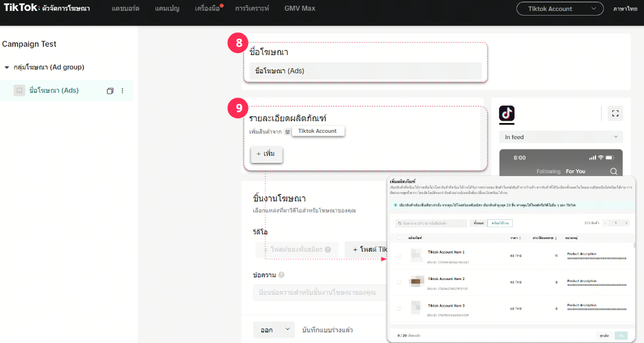Screen dimensions: 644x343
Task: Check the box for Tiktok Account Item 1
Action: point(399,256)
